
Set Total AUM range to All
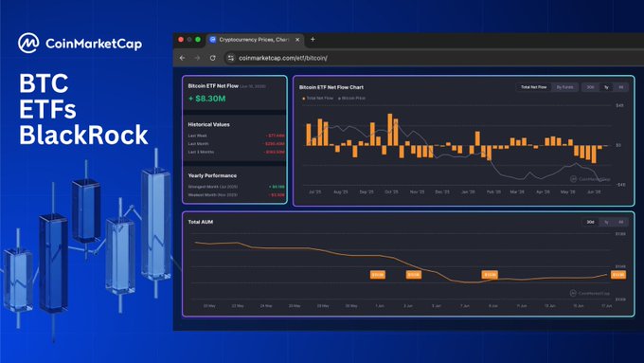point(621,222)
